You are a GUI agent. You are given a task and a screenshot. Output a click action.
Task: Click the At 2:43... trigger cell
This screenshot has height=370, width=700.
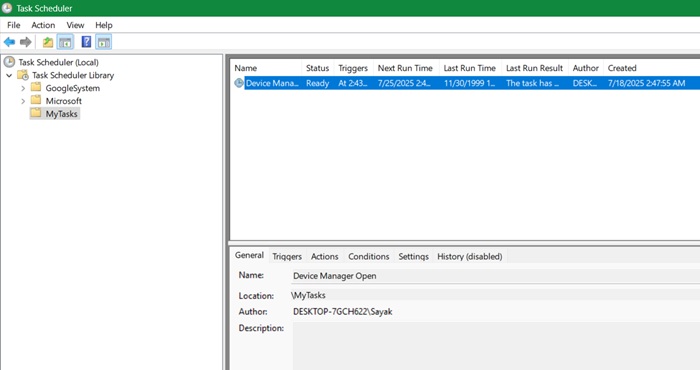353,83
